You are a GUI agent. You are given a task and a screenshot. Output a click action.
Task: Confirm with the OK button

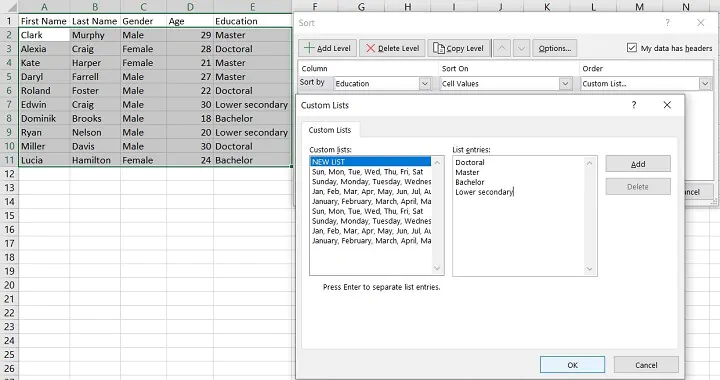coord(572,365)
